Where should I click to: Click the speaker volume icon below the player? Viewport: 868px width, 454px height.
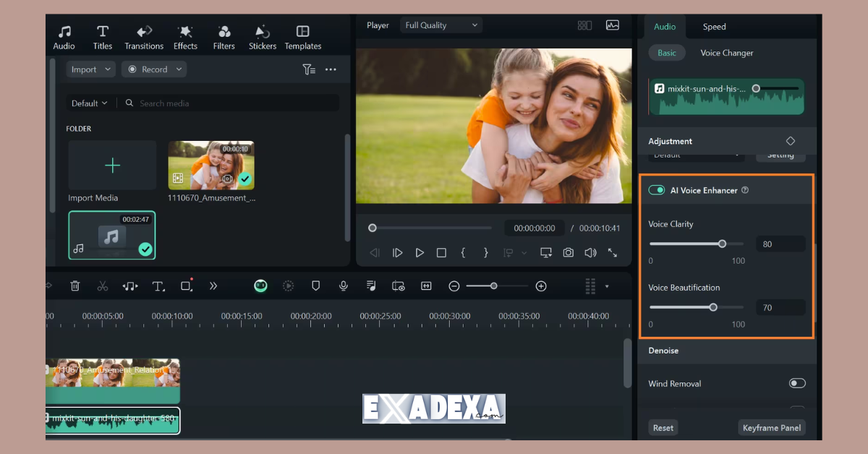pyautogui.click(x=590, y=252)
